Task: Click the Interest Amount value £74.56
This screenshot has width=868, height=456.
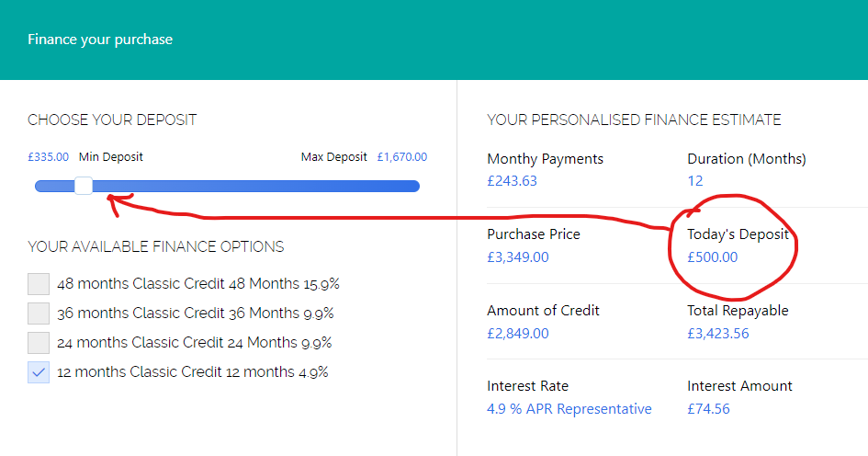Action: click(x=708, y=409)
